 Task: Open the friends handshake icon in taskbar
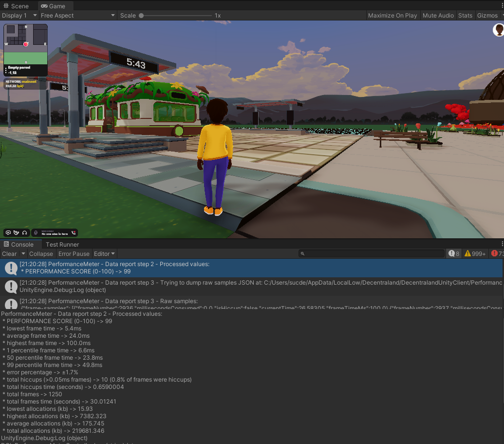(x=17, y=232)
